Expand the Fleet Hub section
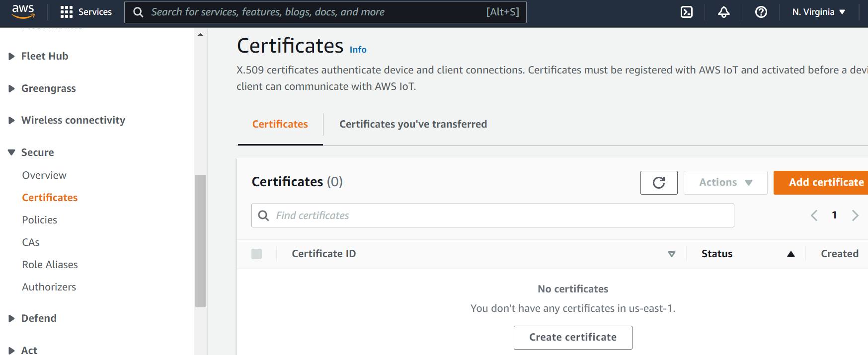 click(x=11, y=57)
